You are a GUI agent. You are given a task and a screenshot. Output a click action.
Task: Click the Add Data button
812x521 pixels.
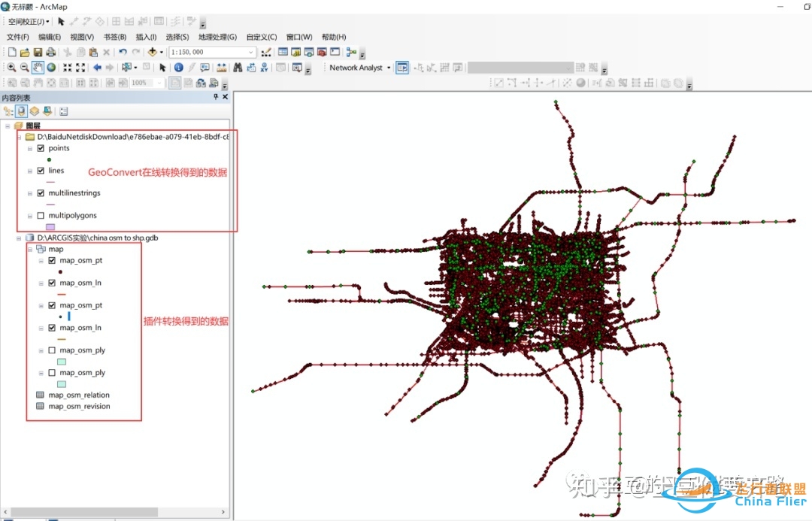click(x=152, y=53)
